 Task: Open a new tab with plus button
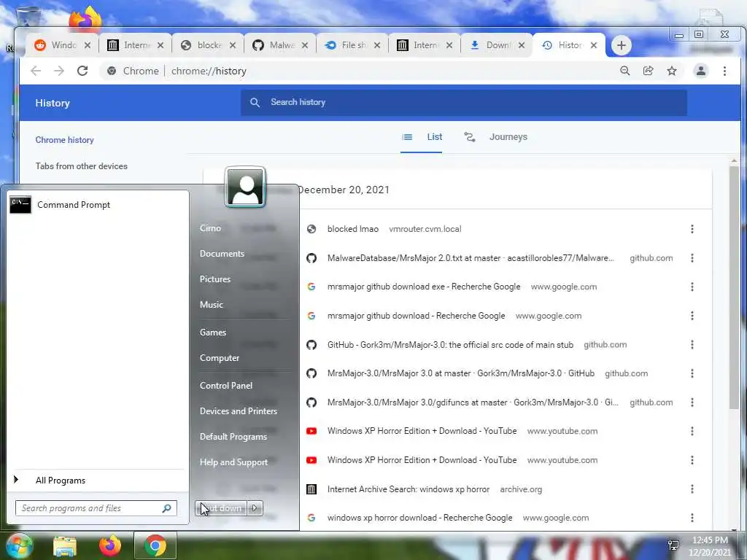(x=622, y=45)
